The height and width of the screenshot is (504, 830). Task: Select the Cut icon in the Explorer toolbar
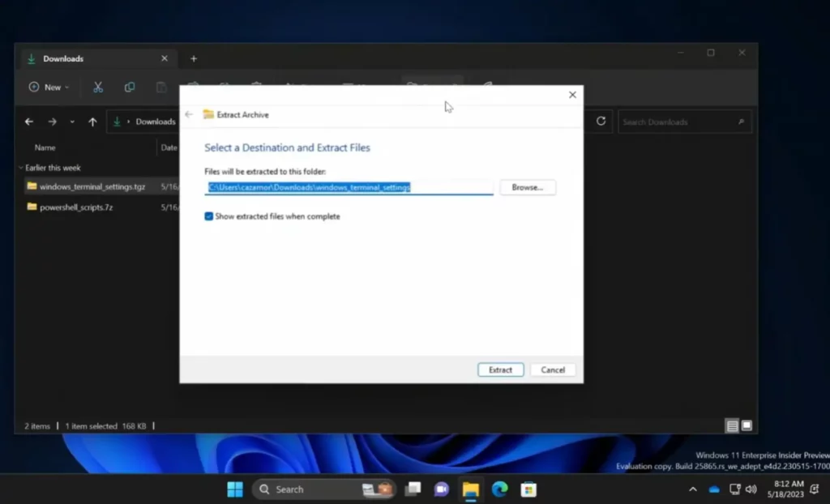97,87
